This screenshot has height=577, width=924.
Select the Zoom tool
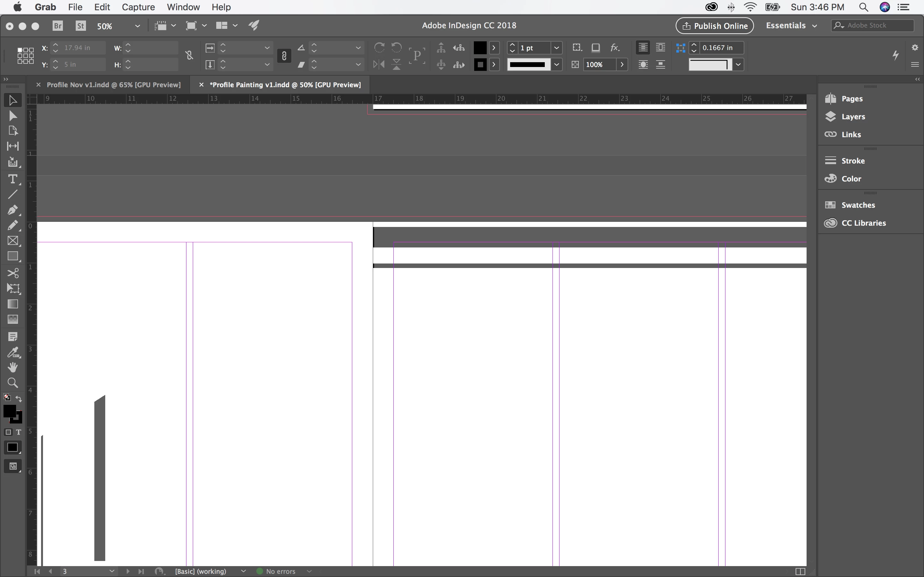(x=13, y=383)
